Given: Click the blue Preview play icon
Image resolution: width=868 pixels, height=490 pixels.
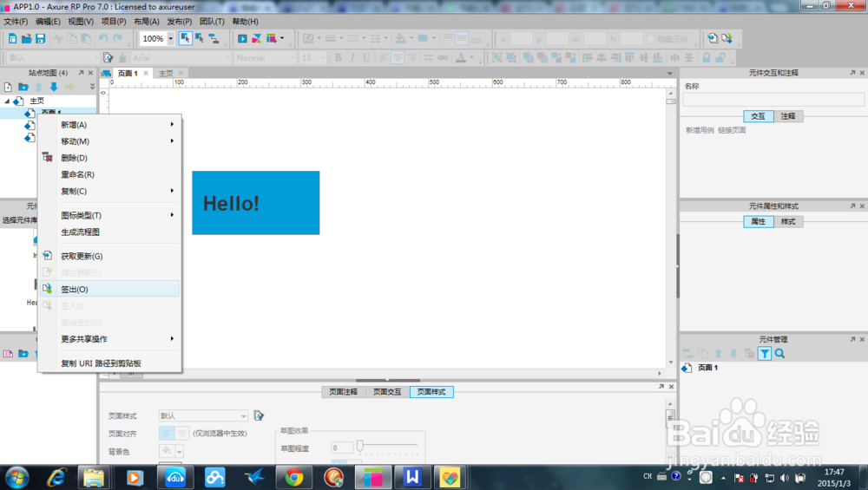Looking at the screenshot, I should [242, 38].
